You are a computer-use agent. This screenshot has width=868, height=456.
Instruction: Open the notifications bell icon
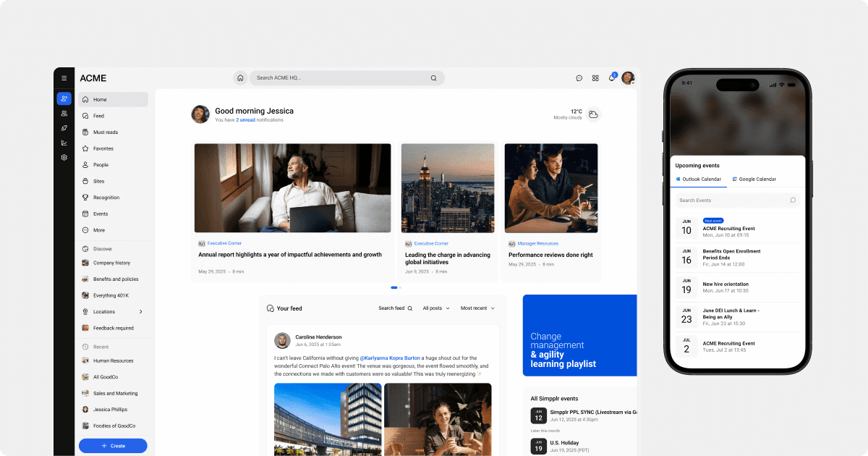[x=612, y=77]
